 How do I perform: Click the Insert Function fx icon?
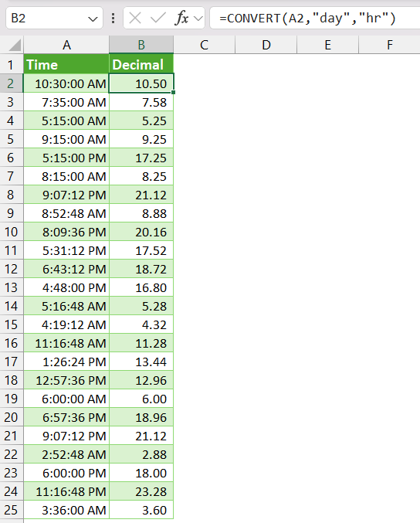[181, 18]
